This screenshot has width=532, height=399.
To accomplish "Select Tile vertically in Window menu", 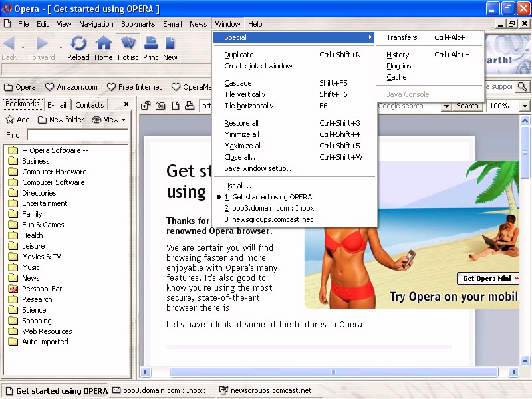I will (x=245, y=94).
